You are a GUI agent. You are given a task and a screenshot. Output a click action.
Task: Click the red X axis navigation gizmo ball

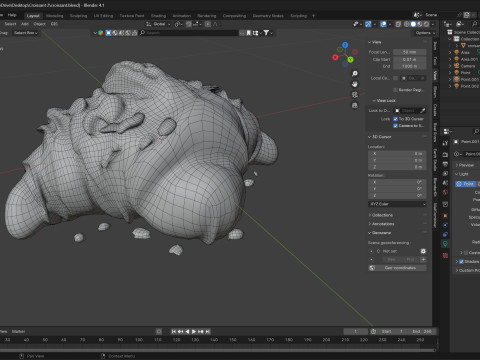(x=335, y=57)
